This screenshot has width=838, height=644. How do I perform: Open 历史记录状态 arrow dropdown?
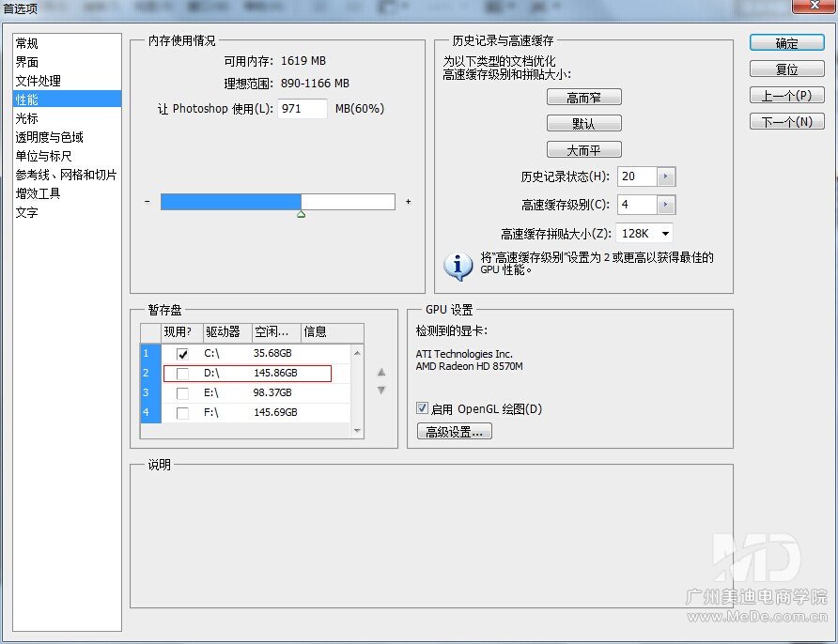tap(666, 176)
